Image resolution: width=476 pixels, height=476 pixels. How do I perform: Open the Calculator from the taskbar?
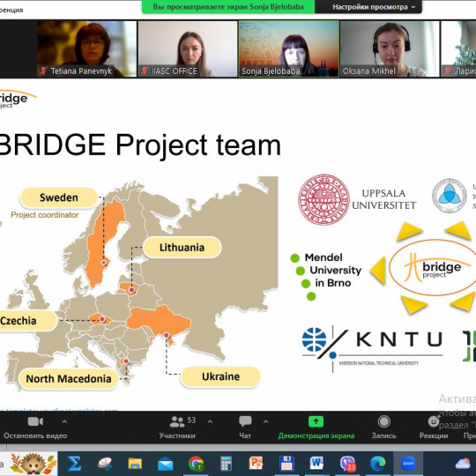[227, 464]
